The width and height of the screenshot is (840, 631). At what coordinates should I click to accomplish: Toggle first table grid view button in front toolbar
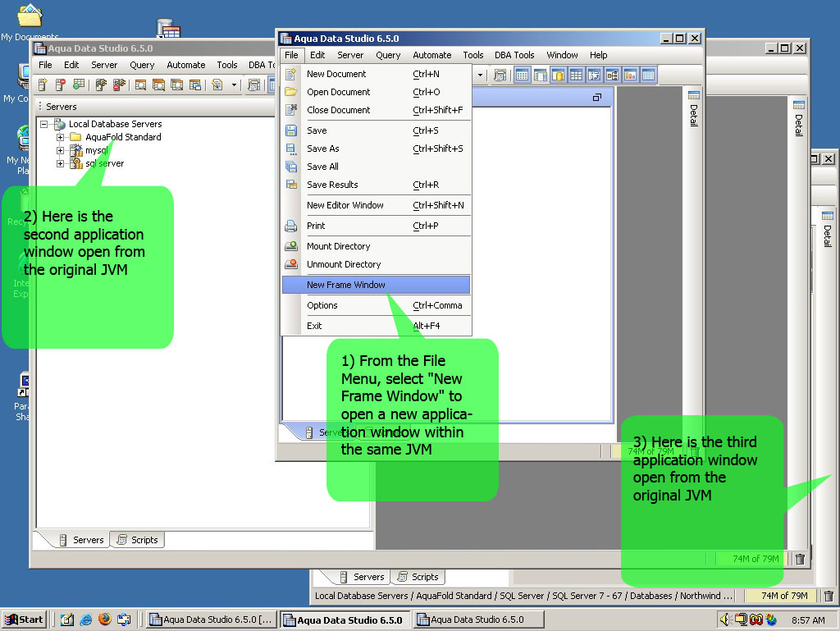coord(522,75)
